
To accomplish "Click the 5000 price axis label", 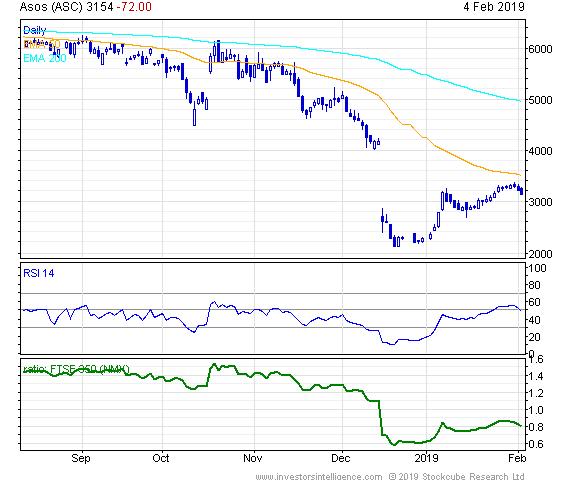I will pyautogui.click(x=540, y=100).
